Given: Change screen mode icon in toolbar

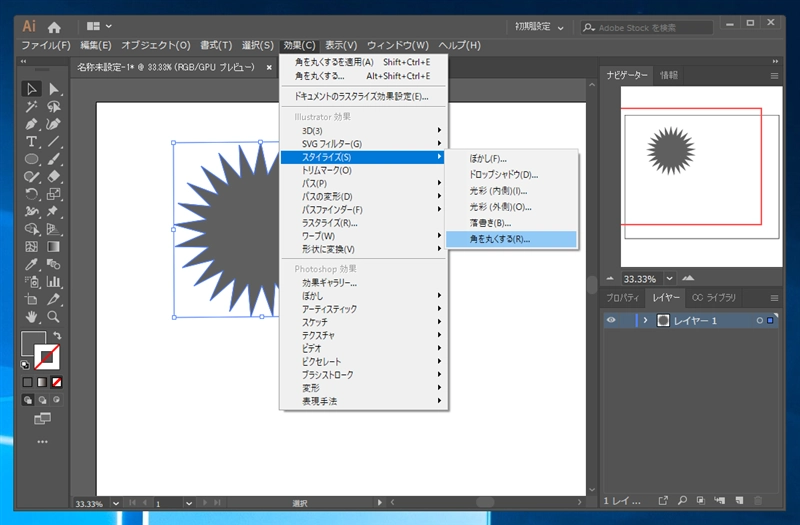Looking at the screenshot, I should pyautogui.click(x=42, y=418).
